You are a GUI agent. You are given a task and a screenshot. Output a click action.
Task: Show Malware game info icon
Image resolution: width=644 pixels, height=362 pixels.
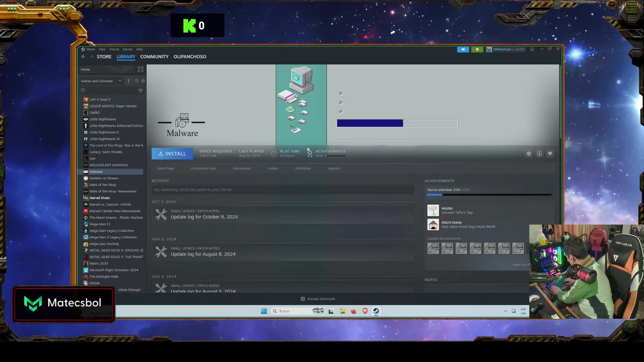(539, 154)
